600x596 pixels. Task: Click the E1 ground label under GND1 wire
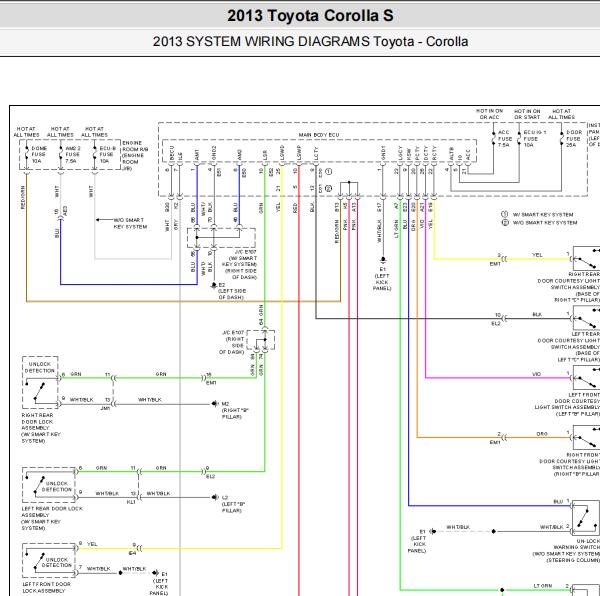coord(382,278)
